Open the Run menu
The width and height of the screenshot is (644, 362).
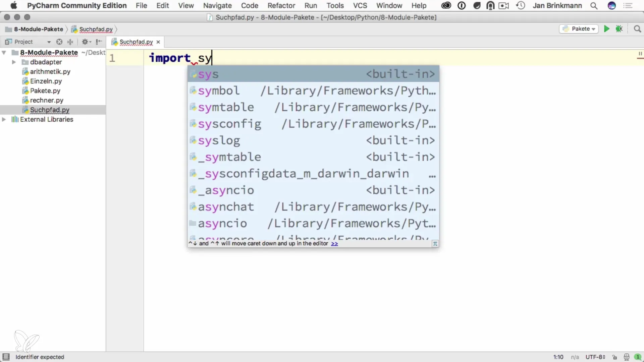[x=311, y=6]
